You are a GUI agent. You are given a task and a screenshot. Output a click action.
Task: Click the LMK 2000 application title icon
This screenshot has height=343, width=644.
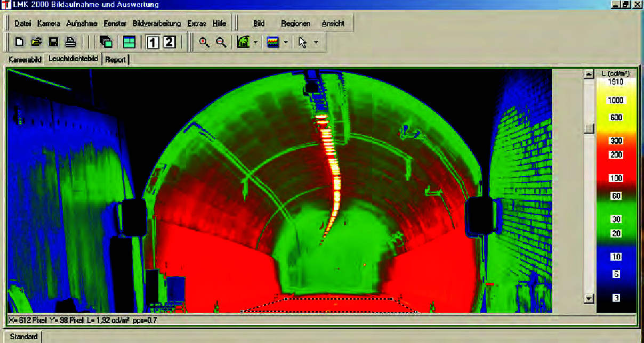(x=7, y=4)
